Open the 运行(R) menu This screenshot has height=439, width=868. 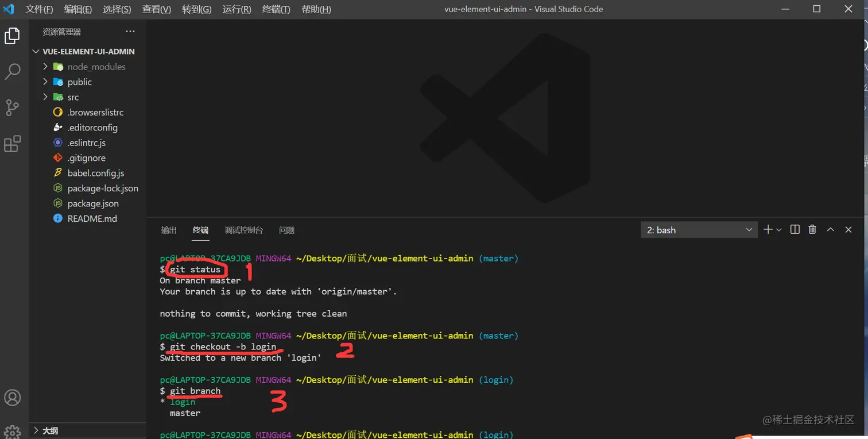click(237, 9)
